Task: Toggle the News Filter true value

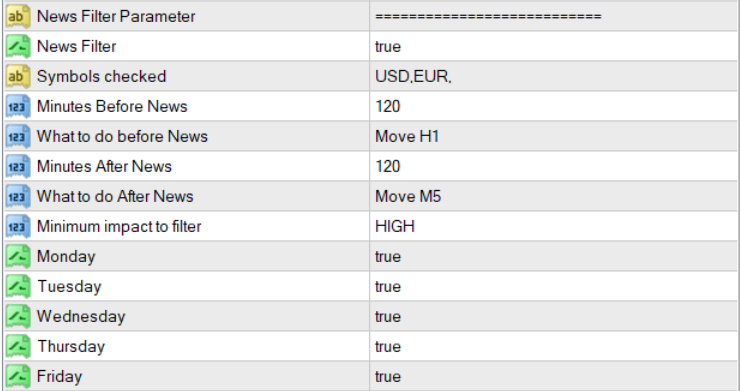Action: (x=553, y=46)
